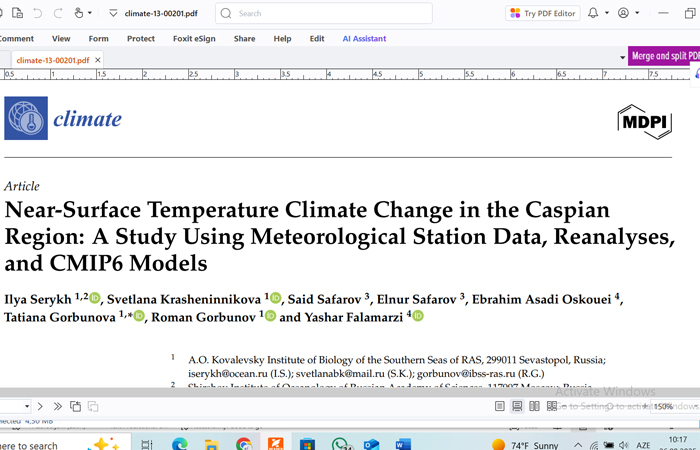This screenshot has width=700, height=450.
Task: Select the Hand tool icon
Action: [x=79, y=13]
